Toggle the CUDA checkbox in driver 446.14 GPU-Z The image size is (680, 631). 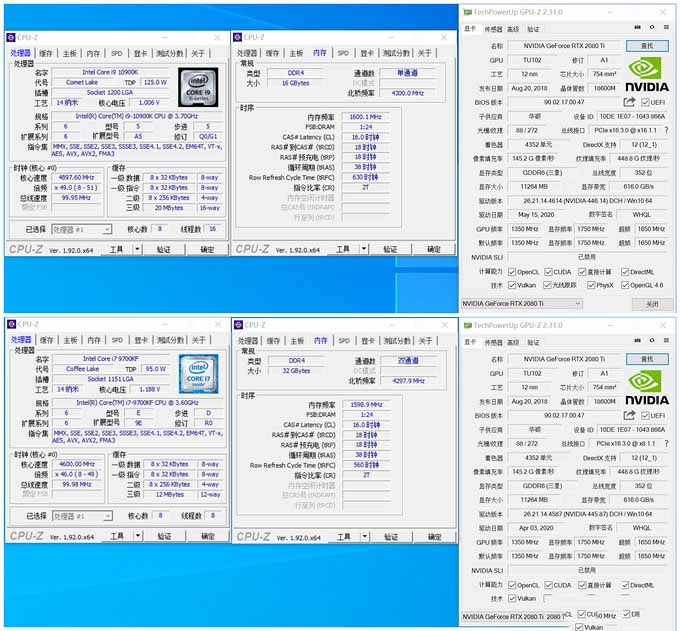(548, 271)
